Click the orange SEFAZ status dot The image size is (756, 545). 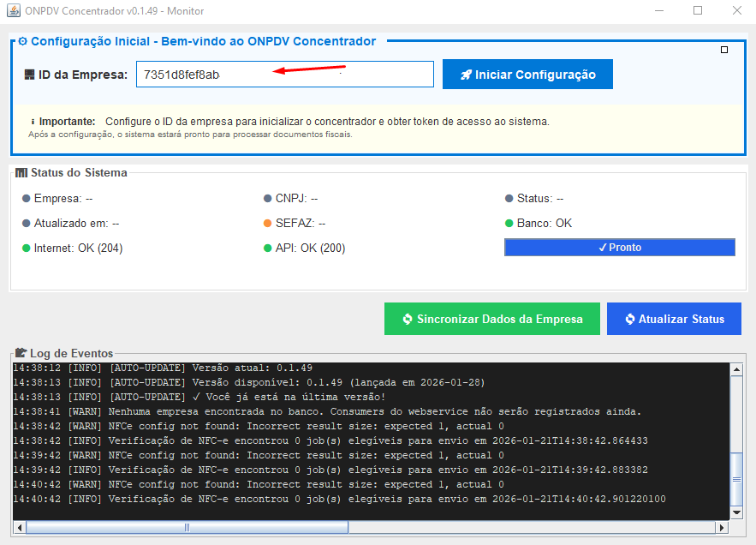coord(268,223)
